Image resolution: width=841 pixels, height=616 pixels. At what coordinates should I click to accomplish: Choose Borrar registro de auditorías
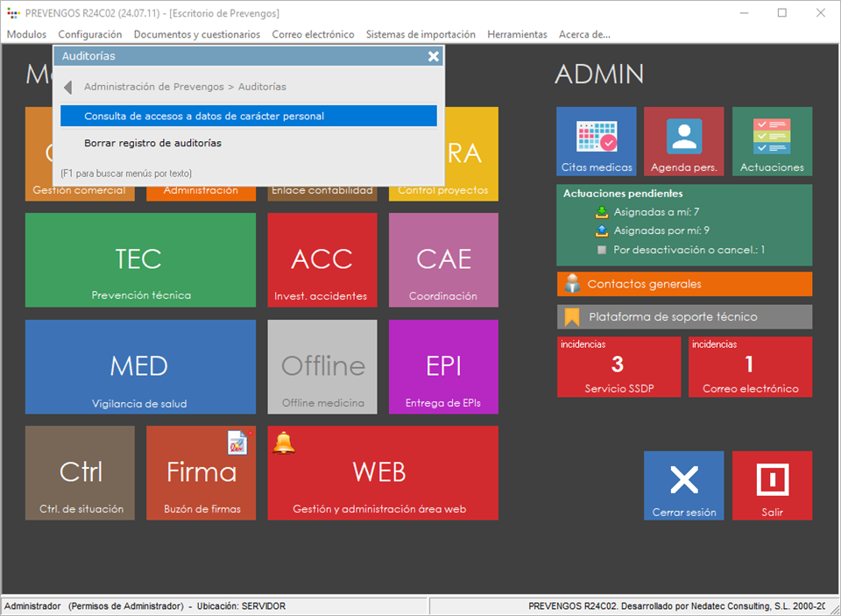tap(152, 143)
